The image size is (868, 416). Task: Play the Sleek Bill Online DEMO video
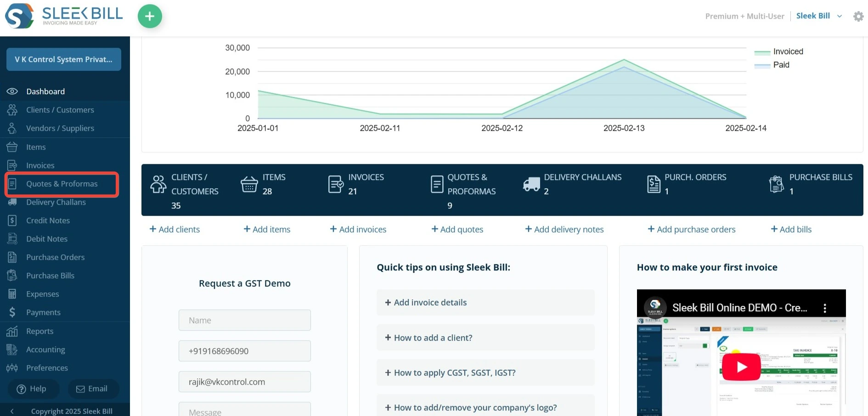tap(741, 367)
